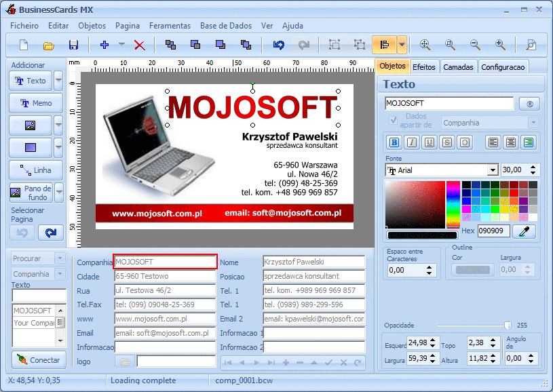Viewport: 553px width, 392px height.
Task: Switch to the Camadas tab
Action: pos(458,67)
